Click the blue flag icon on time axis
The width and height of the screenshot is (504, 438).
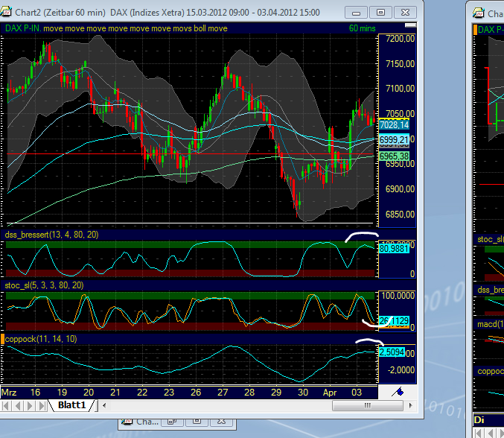coord(398,392)
